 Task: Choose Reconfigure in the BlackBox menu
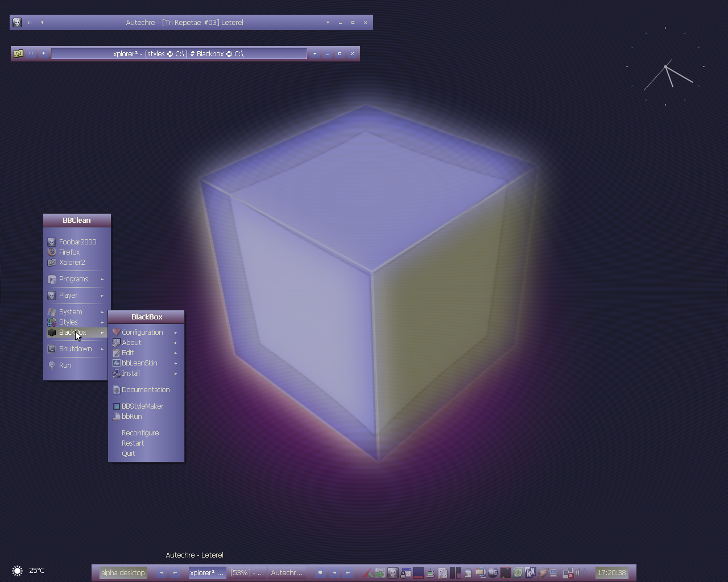tap(140, 433)
